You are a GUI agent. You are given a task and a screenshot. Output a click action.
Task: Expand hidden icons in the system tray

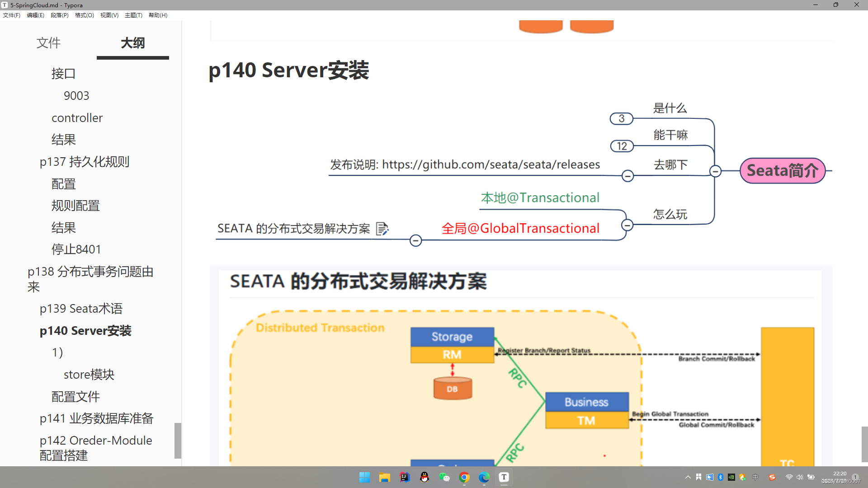point(688,477)
